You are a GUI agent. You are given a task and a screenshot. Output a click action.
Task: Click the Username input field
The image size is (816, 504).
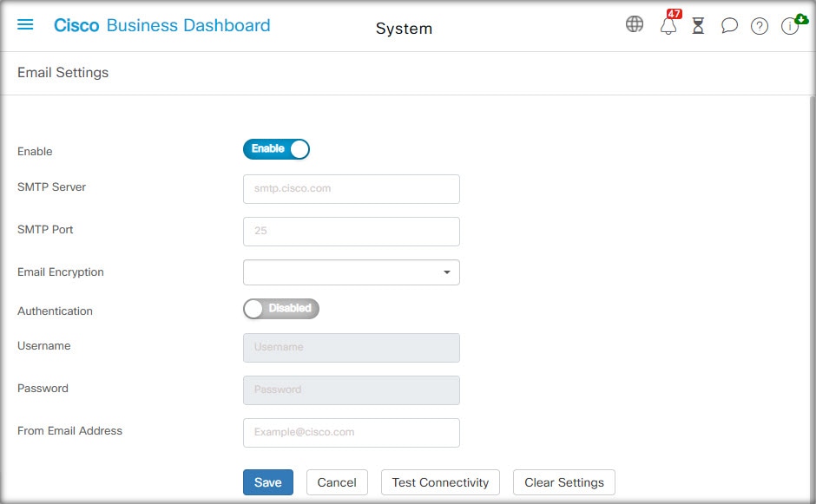coord(352,348)
